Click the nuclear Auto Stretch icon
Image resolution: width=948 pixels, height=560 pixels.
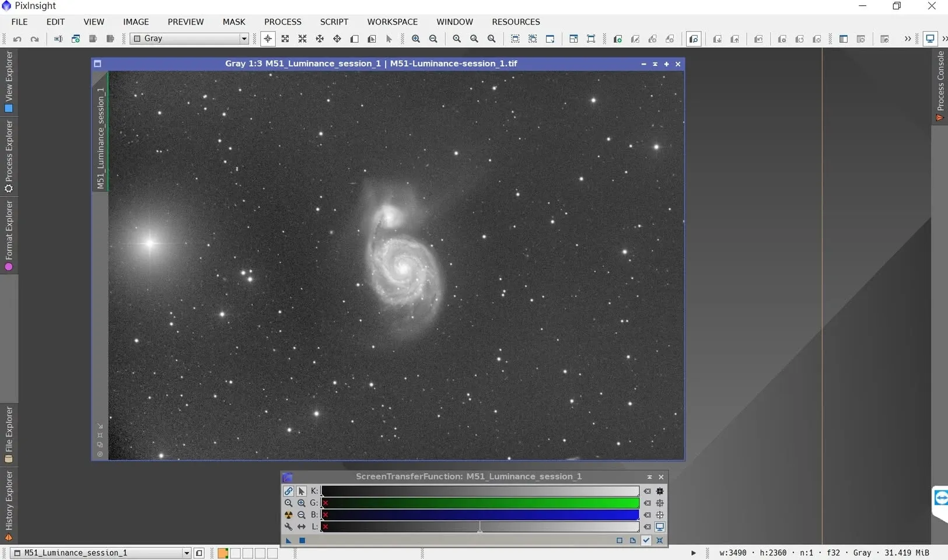point(288,515)
